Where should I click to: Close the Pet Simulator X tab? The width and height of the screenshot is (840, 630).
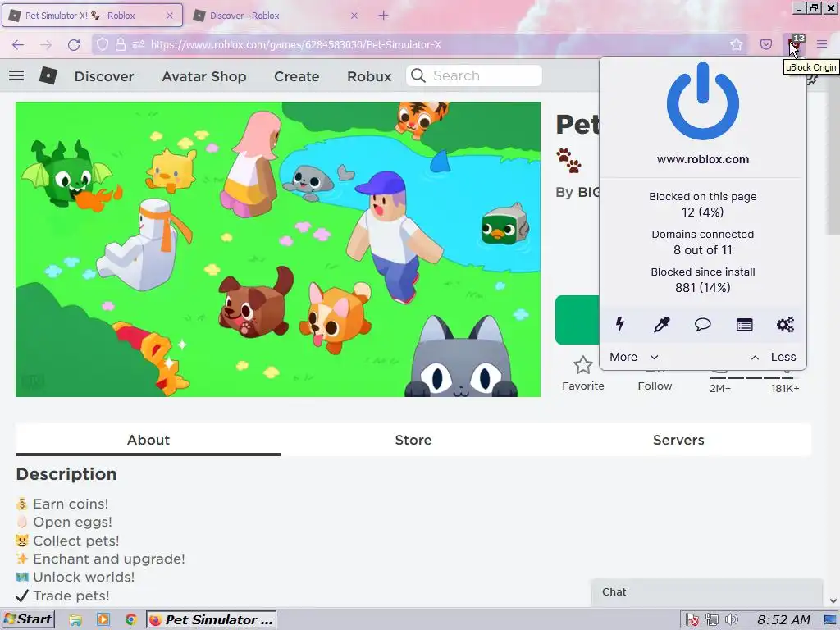click(170, 16)
